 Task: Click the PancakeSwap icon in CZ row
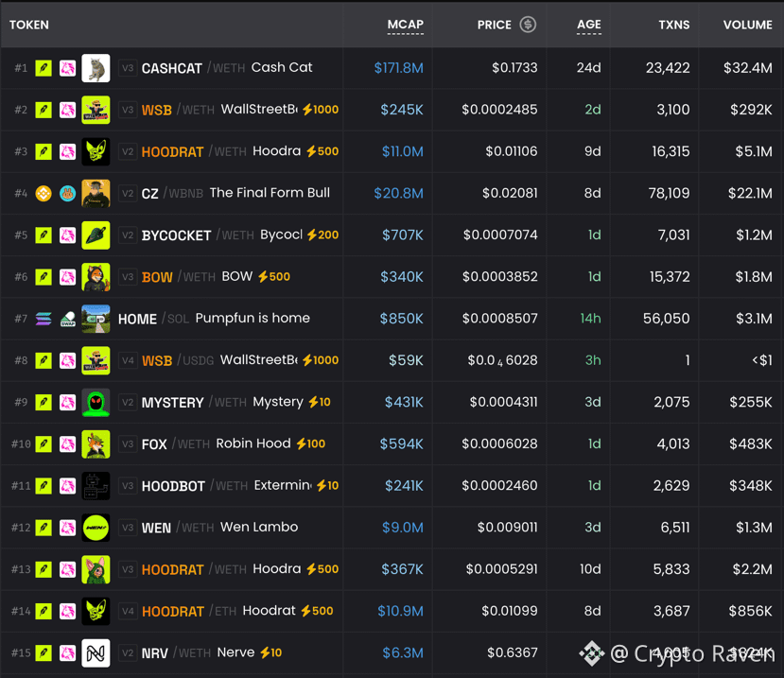pyautogui.click(x=67, y=193)
